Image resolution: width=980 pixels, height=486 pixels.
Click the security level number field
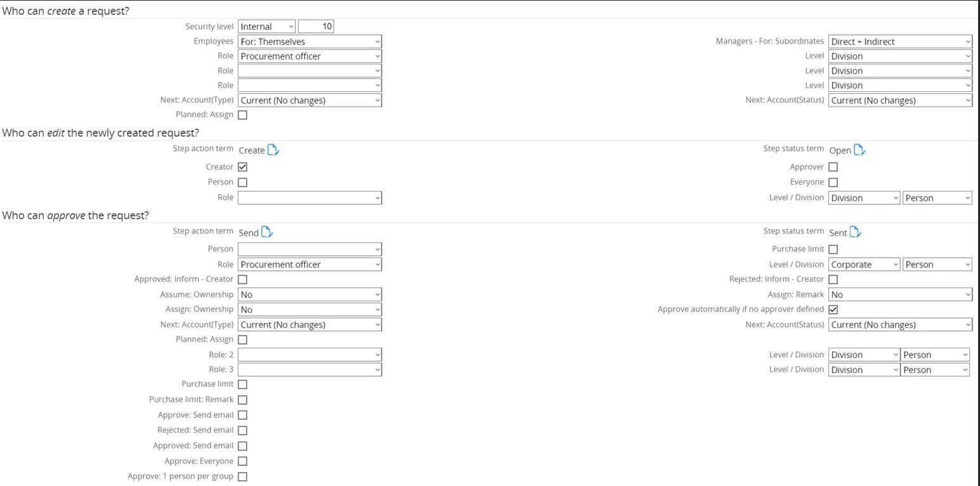click(316, 27)
